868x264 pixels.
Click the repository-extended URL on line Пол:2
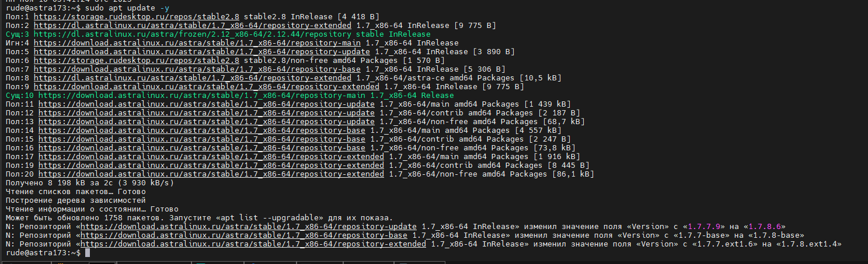[192, 26]
